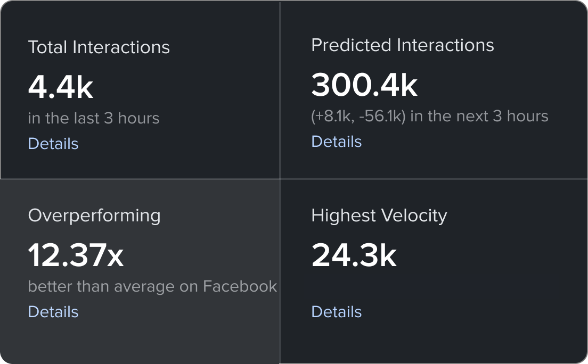Click "better than average on Facebook" text
This screenshot has height=364, width=588.
[152, 286]
